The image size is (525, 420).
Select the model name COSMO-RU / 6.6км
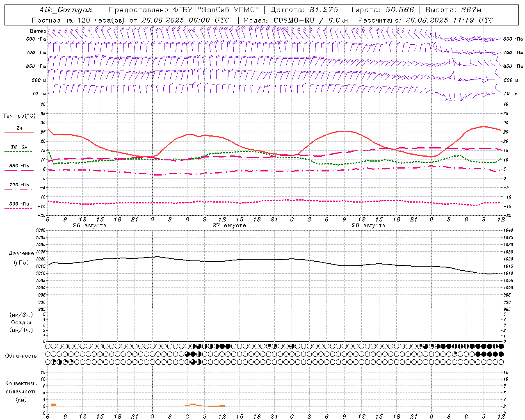310,20
